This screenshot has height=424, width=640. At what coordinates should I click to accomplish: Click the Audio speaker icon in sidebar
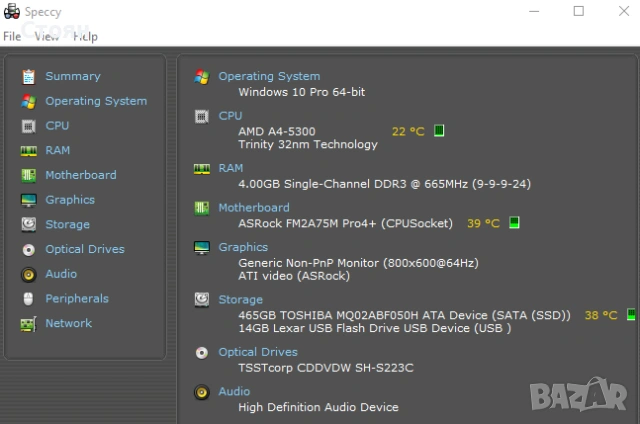point(29,275)
